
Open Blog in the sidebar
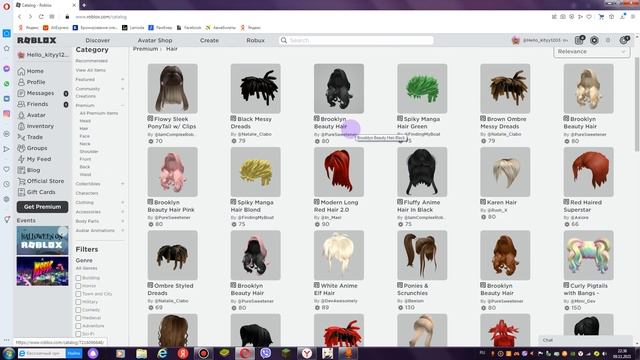(x=29, y=170)
